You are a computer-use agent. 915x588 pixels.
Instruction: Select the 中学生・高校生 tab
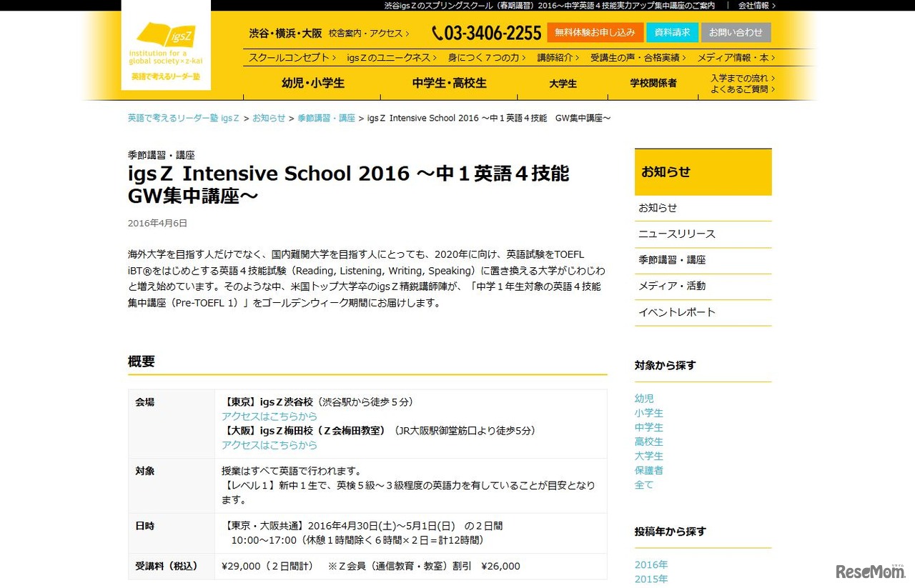(449, 83)
